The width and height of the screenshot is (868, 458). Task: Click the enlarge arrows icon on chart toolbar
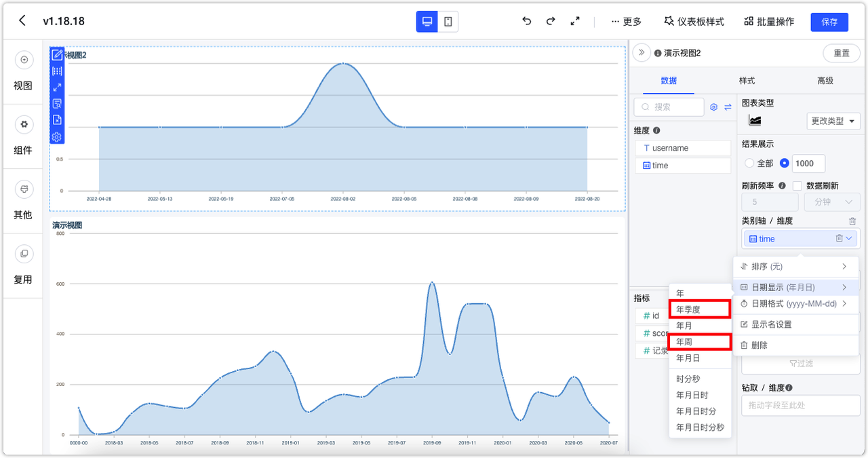57,88
